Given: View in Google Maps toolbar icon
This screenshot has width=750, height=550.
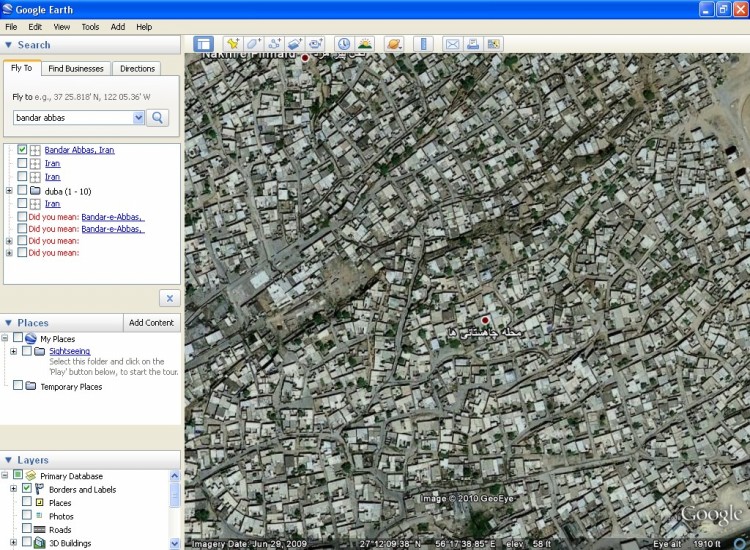Looking at the screenshot, I should (493, 44).
